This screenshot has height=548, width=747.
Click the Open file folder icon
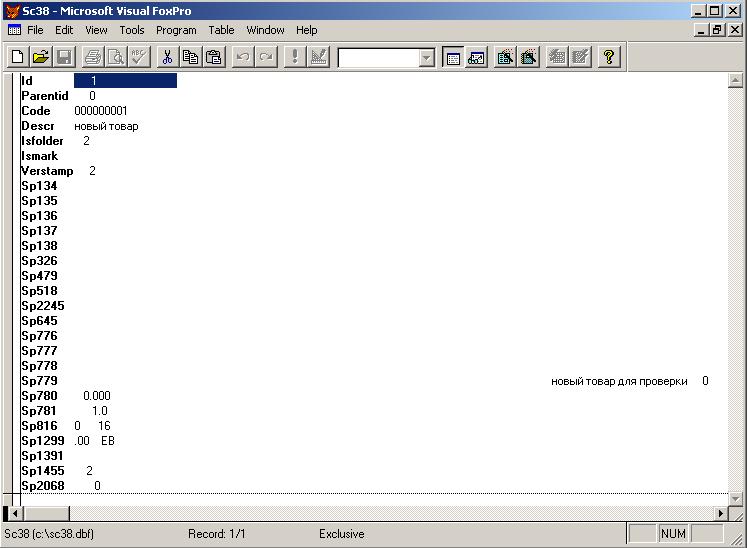click(x=40, y=57)
